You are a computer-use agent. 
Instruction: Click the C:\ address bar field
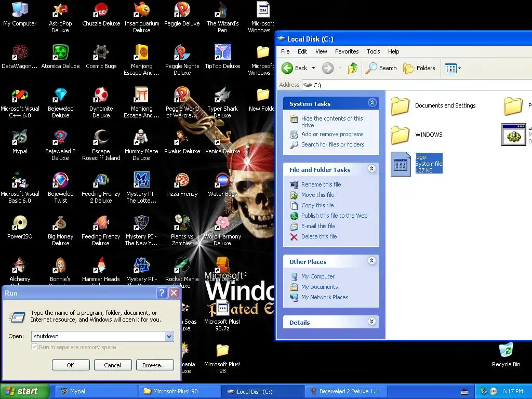pyautogui.click(x=417, y=85)
